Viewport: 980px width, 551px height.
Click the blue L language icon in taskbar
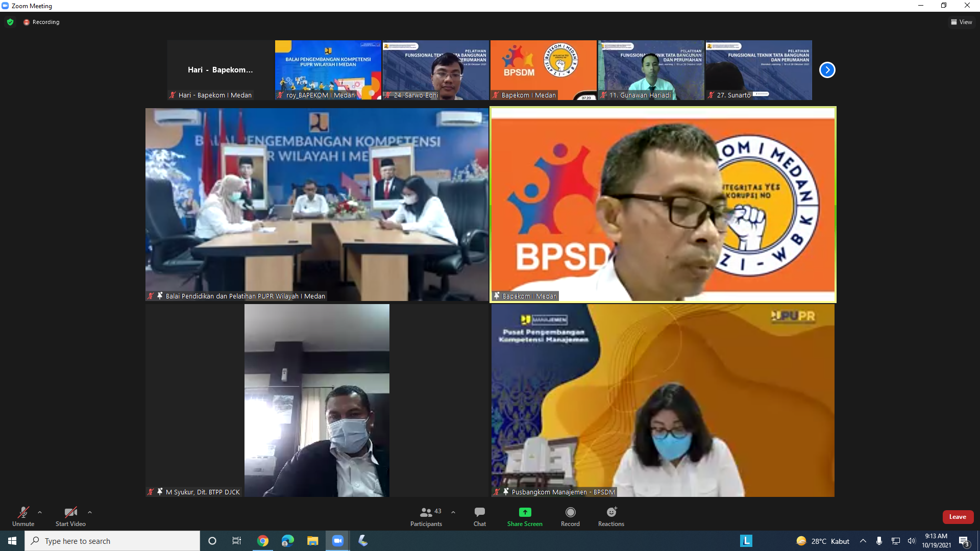[746, 541]
